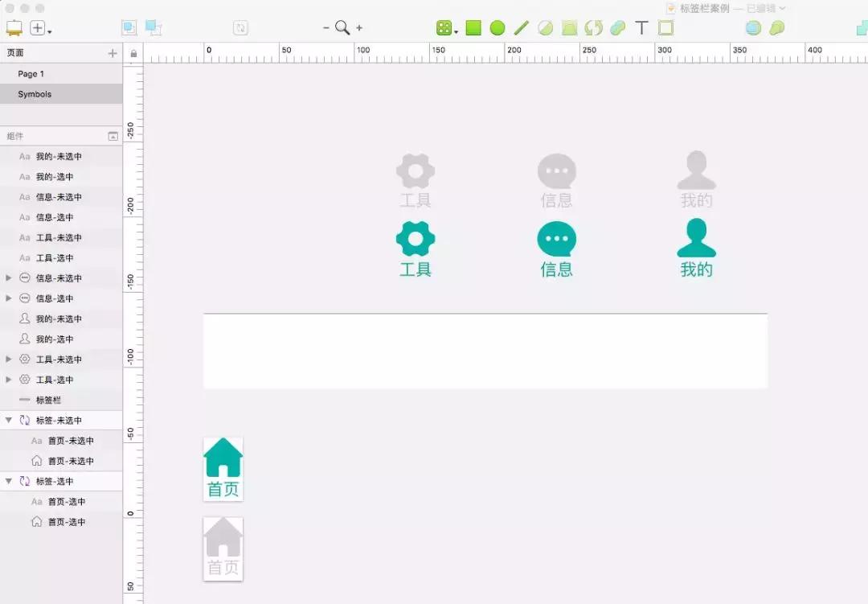Select the Oval shape tool
The width and height of the screenshot is (868, 604).
497,28
